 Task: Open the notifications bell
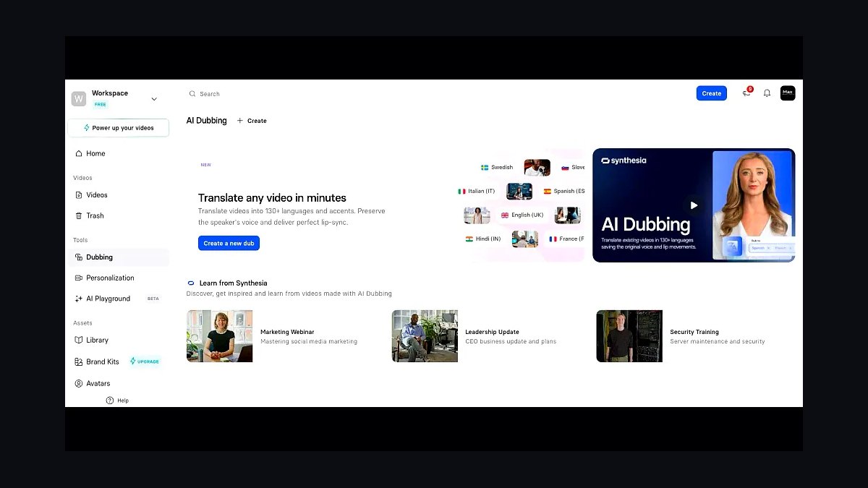click(x=767, y=93)
